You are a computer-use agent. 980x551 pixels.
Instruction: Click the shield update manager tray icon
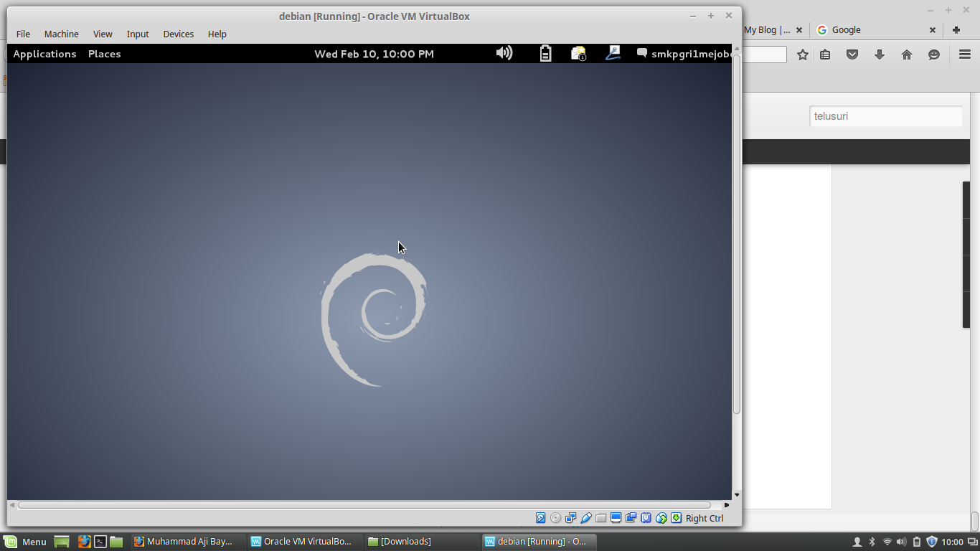(x=931, y=542)
